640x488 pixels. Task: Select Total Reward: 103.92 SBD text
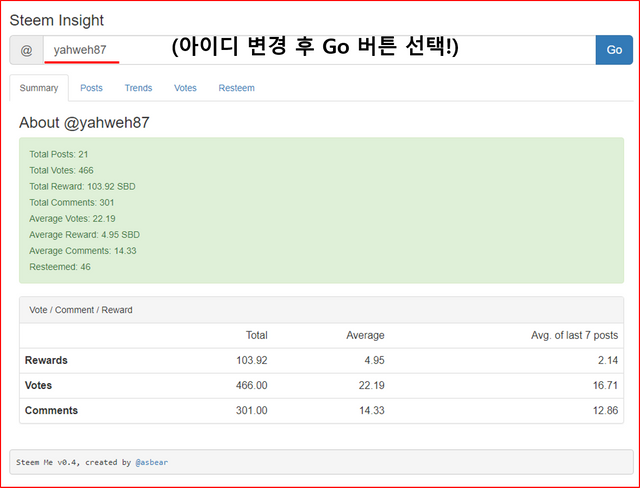tap(82, 186)
